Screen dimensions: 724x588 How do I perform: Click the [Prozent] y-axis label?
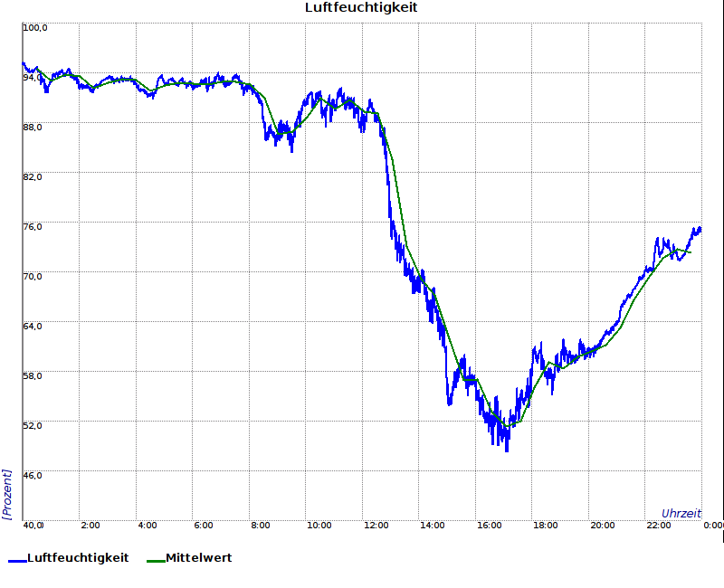click(7, 494)
